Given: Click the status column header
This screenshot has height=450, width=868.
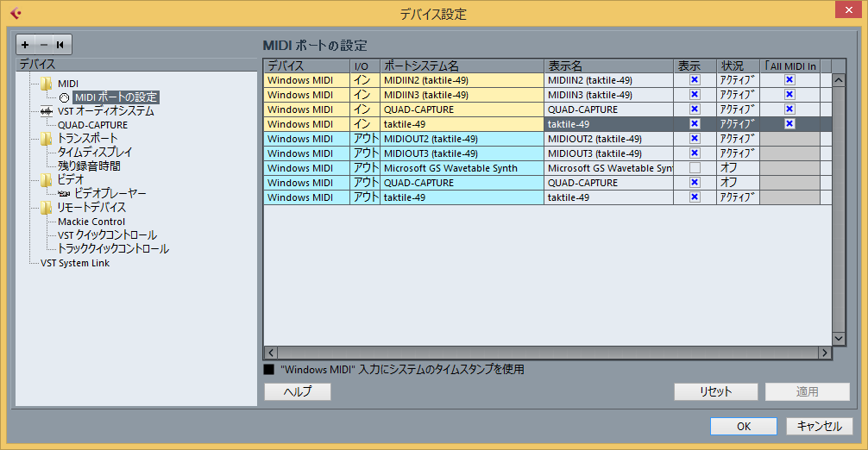Looking at the screenshot, I should pyautogui.click(x=738, y=66).
